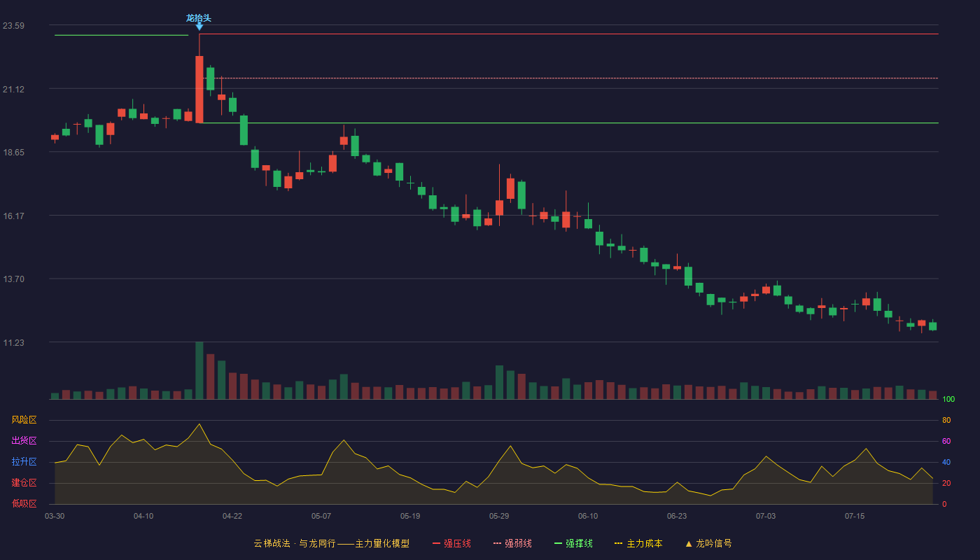Select the tallest volume bar
The height and width of the screenshot is (560, 980).
[199, 370]
